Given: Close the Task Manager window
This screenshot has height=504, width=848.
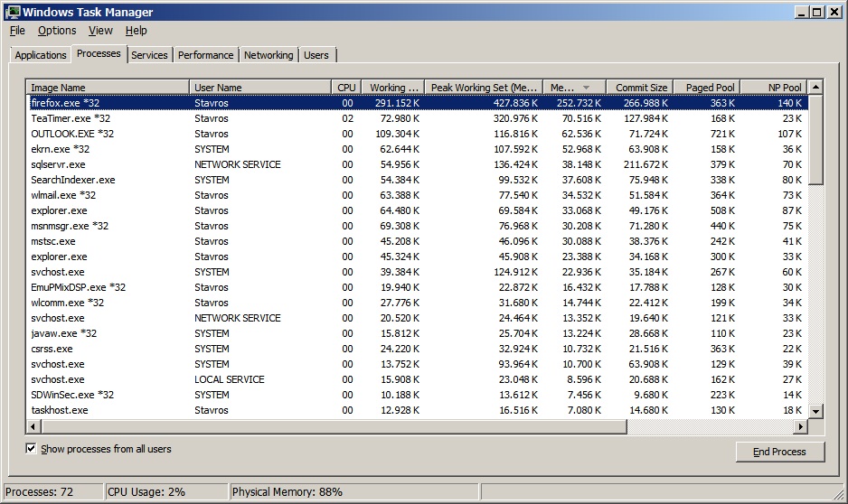Looking at the screenshot, I should [834, 12].
